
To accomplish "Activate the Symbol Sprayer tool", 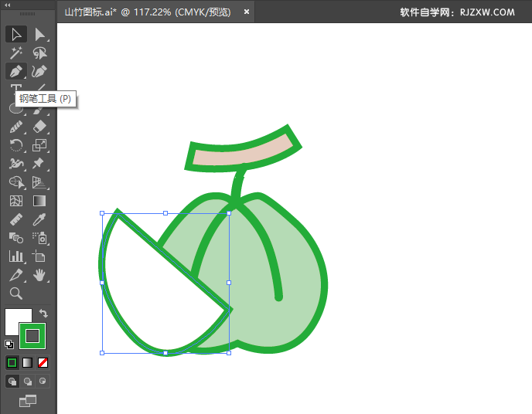I will click(x=39, y=238).
